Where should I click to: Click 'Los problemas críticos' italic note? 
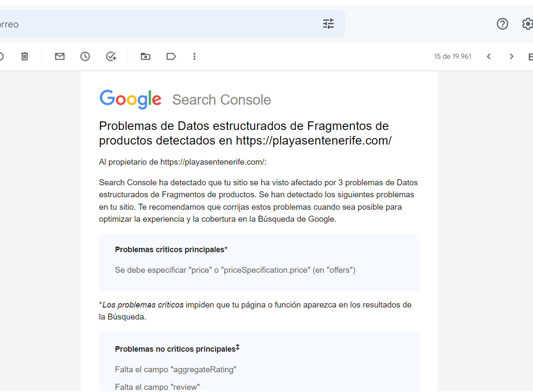click(143, 305)
